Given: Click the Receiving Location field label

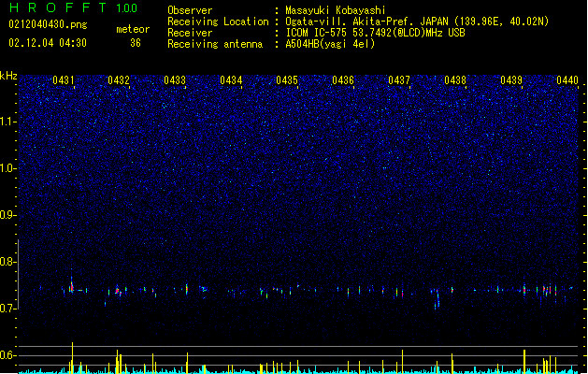Looking at the screenshot, I should pyautogui.click(x=218, y=22).
